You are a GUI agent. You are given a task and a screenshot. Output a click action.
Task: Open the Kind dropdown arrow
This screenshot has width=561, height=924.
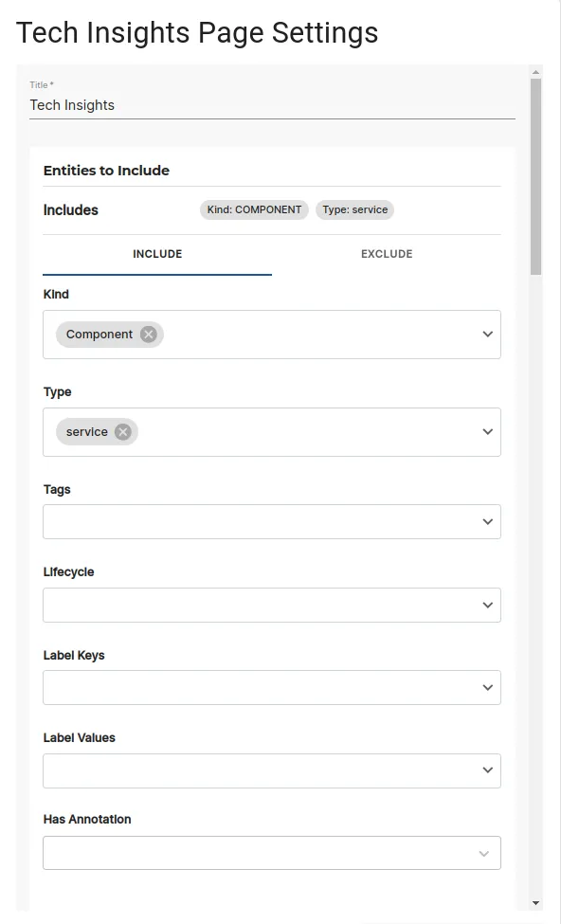pos(487,334)
